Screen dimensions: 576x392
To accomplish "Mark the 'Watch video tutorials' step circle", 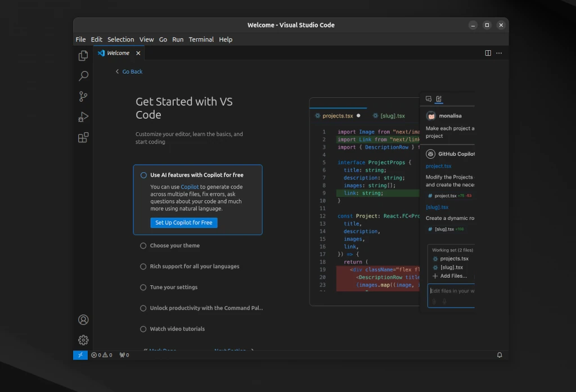I will click(143, 329).
